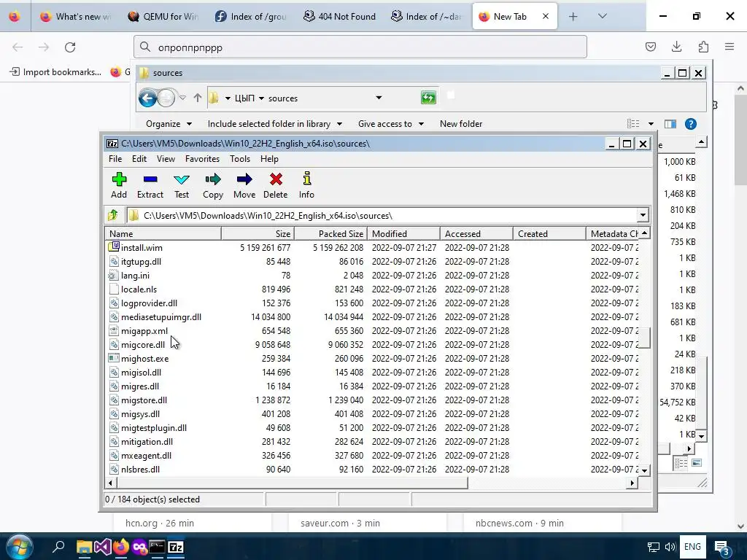Select itgtupg.dll in the list

point(371,262)
